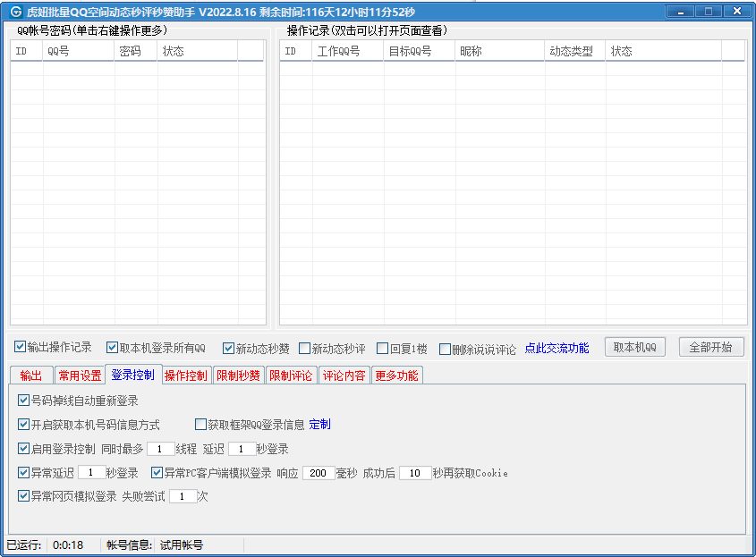Minimize the window
Image resolution: width=756 pixels, height=557 pixels.
pos(681,12)
